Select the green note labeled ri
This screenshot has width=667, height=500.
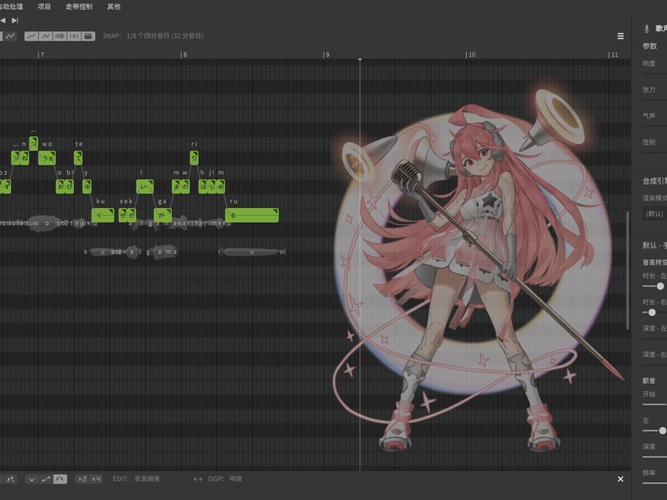[194, 158]
